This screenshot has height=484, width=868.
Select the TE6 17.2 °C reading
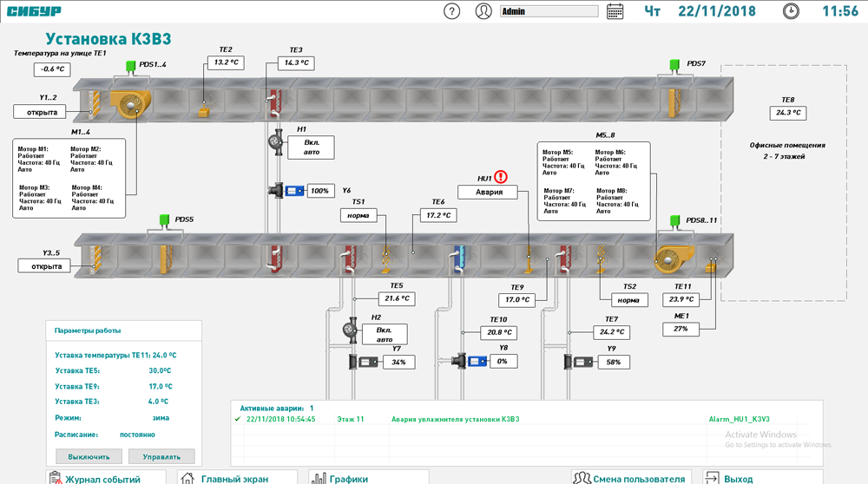coord(438,215)
